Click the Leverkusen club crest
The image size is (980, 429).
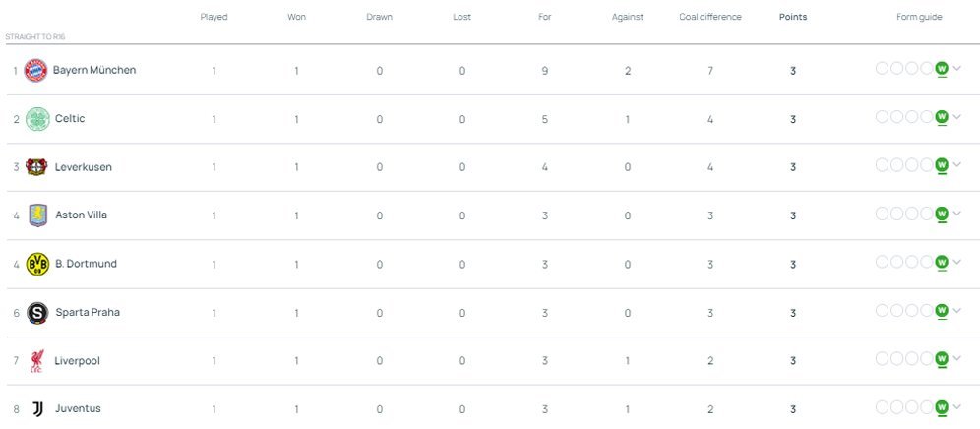pyautogui.click(x=36, y=167)
